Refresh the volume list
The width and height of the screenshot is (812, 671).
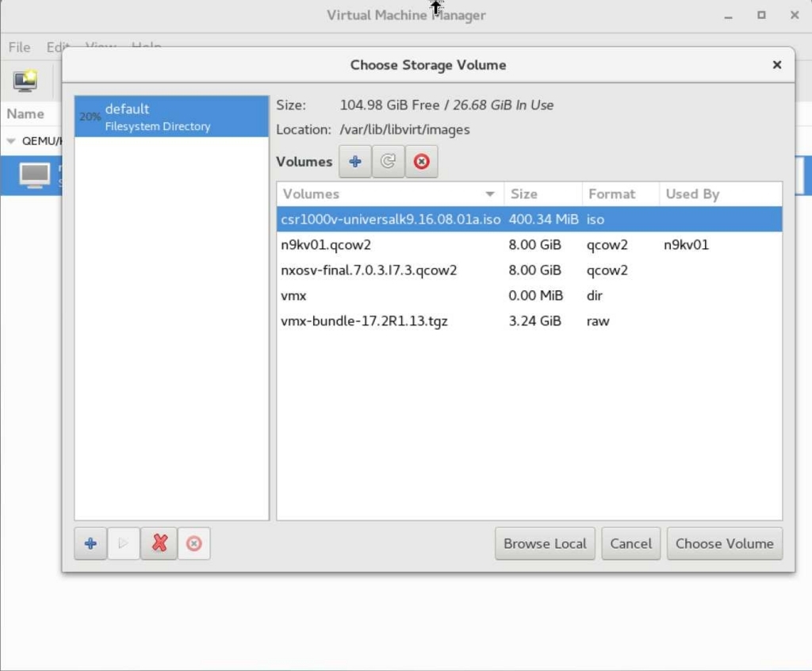(x=388, y=162)
